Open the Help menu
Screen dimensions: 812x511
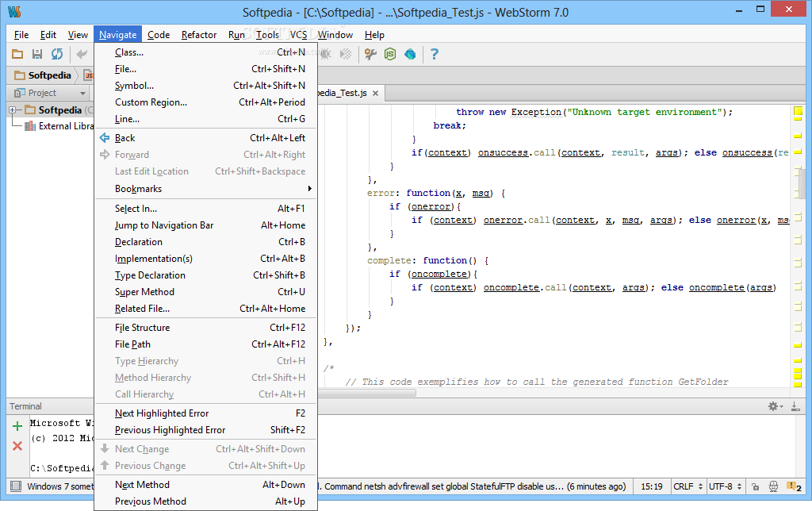(374, 35)
